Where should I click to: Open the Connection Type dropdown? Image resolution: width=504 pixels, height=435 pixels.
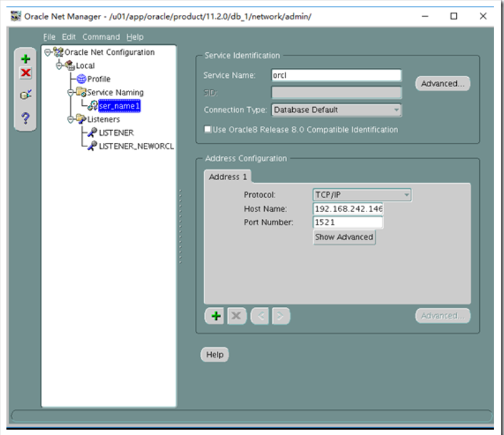(x=336, y=110)
